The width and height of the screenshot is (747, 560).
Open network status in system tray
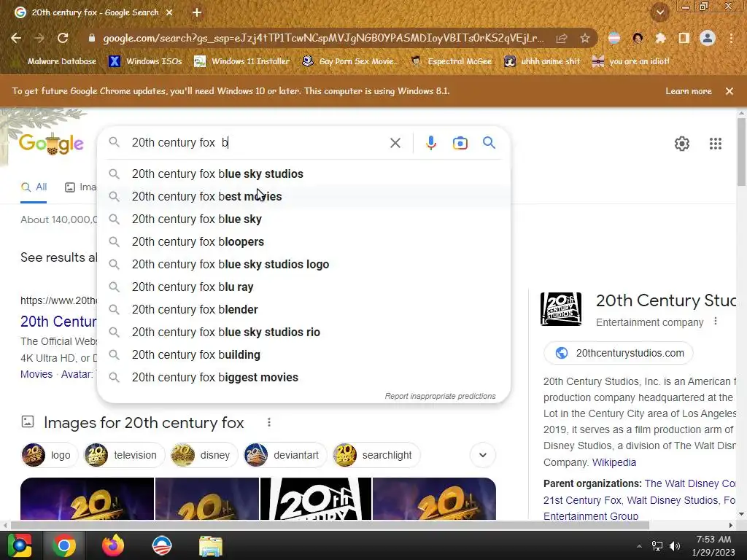pyautogui.click(x=657, y=546)
